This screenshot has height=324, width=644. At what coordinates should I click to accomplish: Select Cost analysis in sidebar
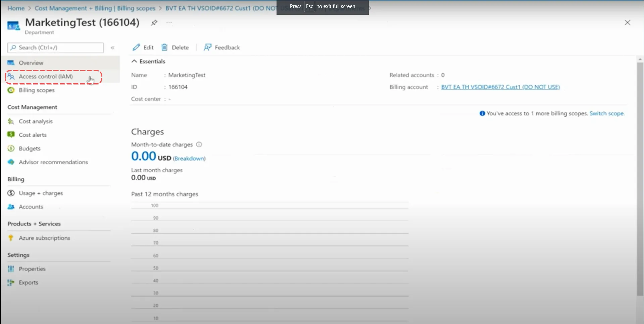[x=36, y=121]
